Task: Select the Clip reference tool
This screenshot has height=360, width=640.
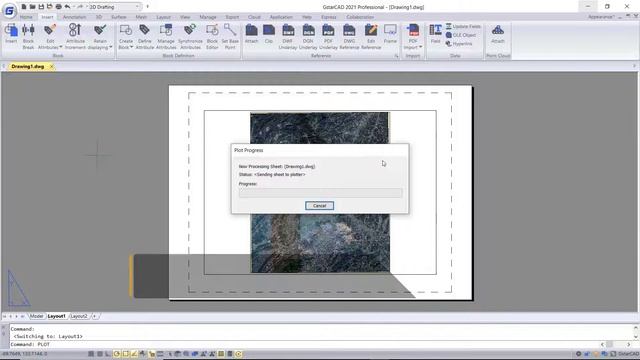Action: click(269, 33)
